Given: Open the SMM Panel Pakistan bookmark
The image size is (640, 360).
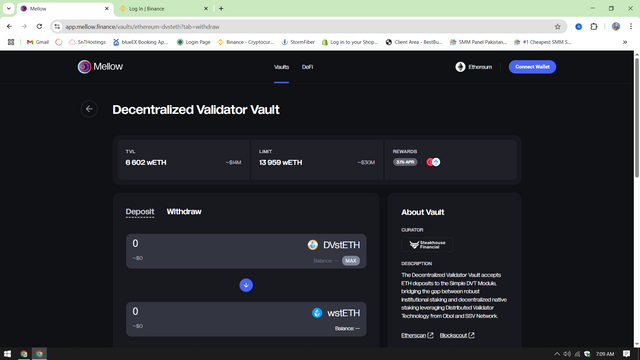Looking at the screenshot, I should (478, 42).
